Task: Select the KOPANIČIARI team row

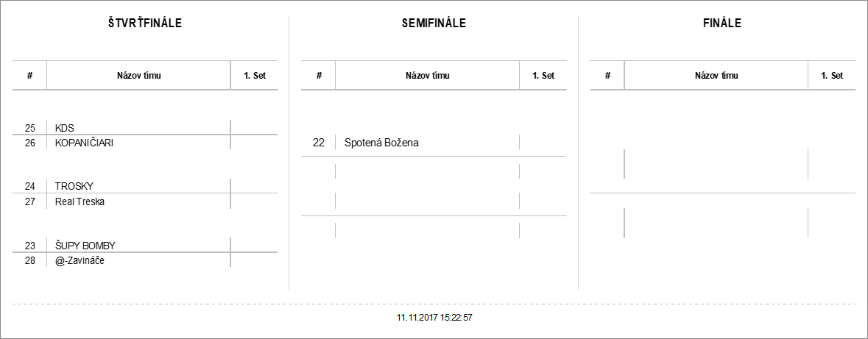Action: pyautogui.click(x=84, y=143)
